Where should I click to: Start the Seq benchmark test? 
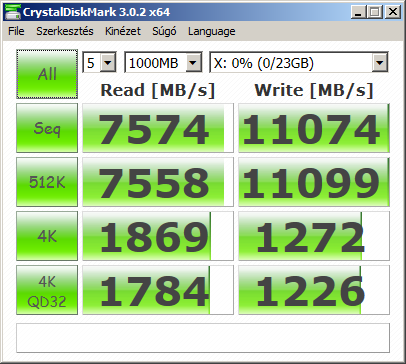tap(47, 128)
